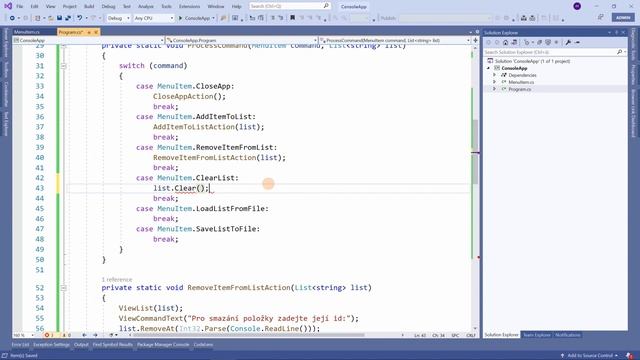Open the ProcessCommand member dropdown
640x360 pixels.
pyautogui.click(x=395, y=40)
